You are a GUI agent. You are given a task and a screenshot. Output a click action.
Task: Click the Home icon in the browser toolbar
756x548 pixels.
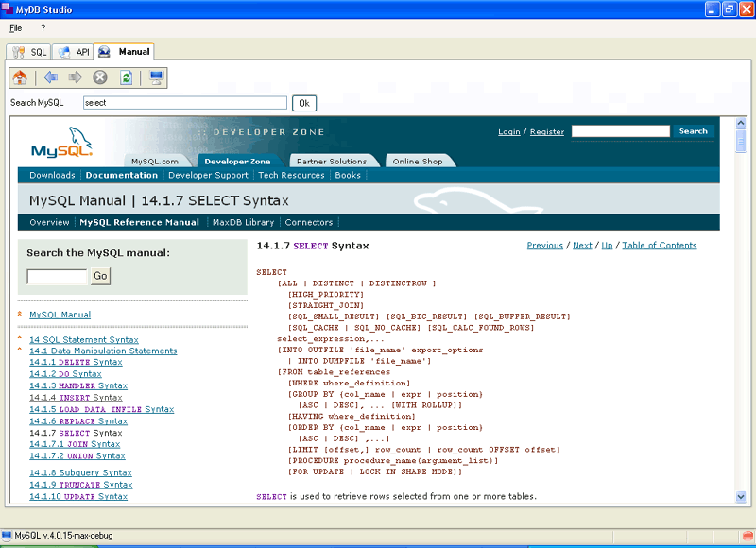tap(20, 77)
